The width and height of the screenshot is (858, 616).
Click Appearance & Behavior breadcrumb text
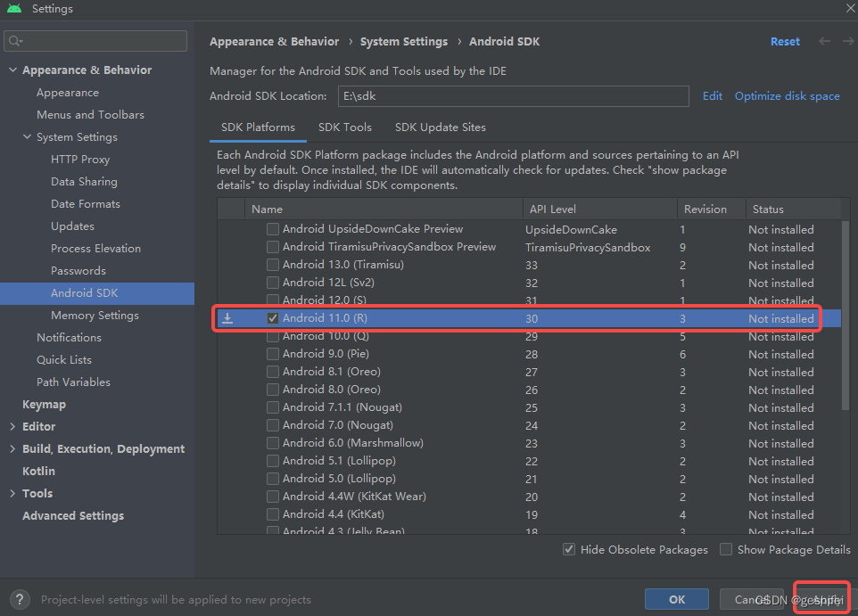coord(274,42)
